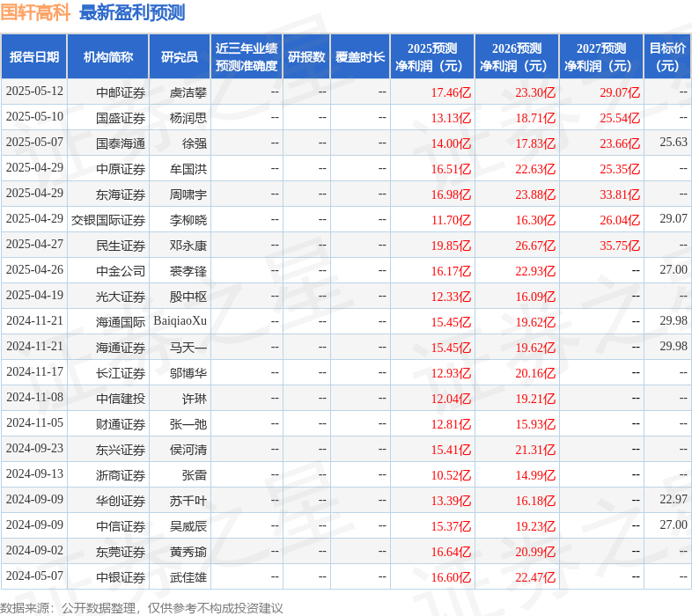
Task: Click the 最新盈利预测 heading text
Action: tap(132, 12)
